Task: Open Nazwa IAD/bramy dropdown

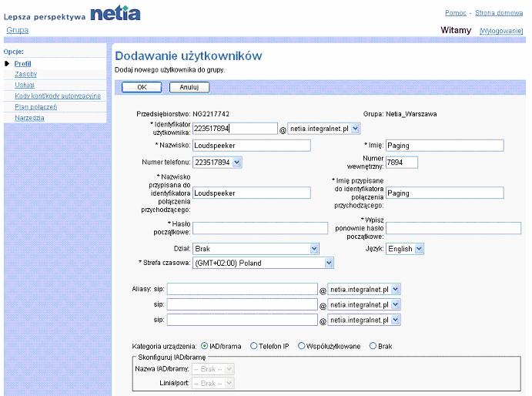Action: (213, 369)
